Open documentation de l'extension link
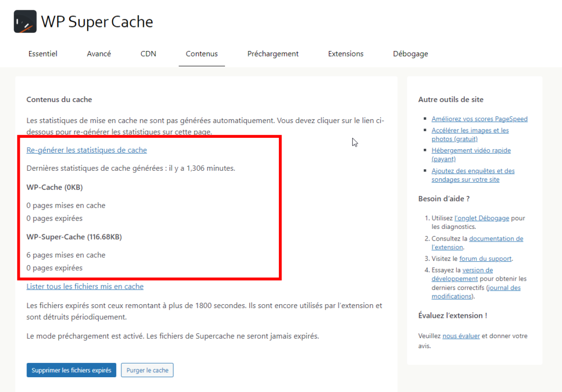The image size is (562, 392). 477,243
